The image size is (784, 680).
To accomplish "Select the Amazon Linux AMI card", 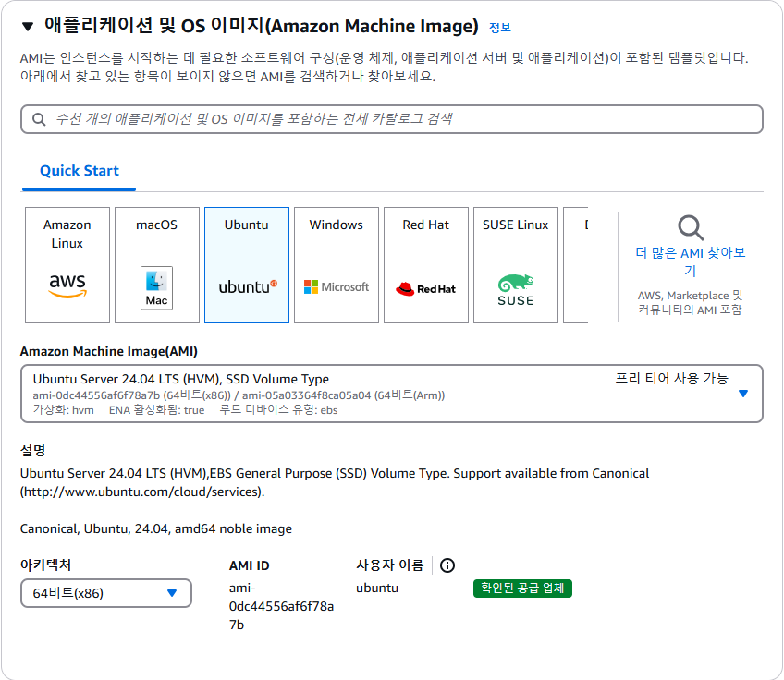I will [67, 265].
